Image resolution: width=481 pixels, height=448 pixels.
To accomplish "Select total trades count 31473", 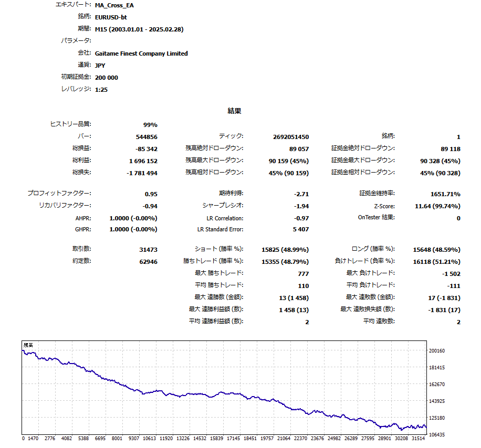I will [148, 250].
